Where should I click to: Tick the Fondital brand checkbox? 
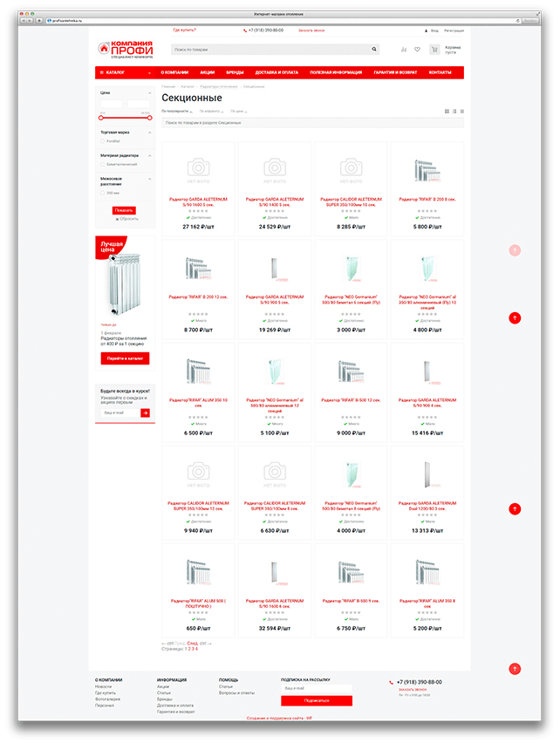pos(102,141)
